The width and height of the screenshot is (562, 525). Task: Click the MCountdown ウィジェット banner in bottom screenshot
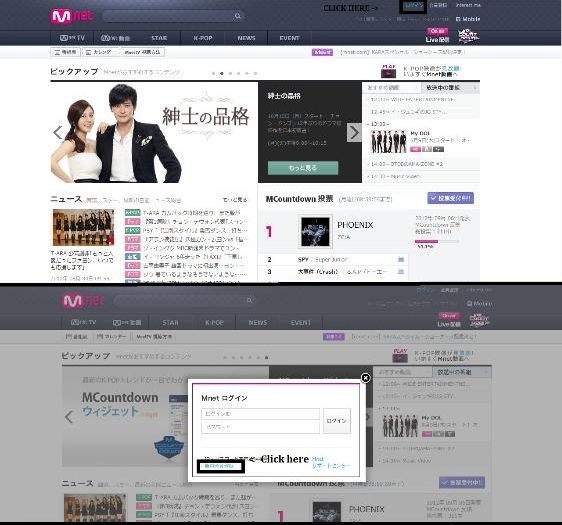(124, 416)
